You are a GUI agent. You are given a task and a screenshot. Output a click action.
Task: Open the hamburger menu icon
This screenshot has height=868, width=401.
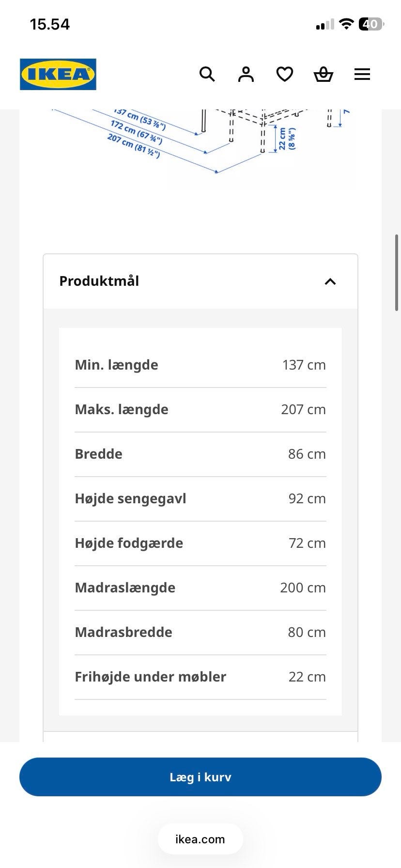[x=362, y=74]
